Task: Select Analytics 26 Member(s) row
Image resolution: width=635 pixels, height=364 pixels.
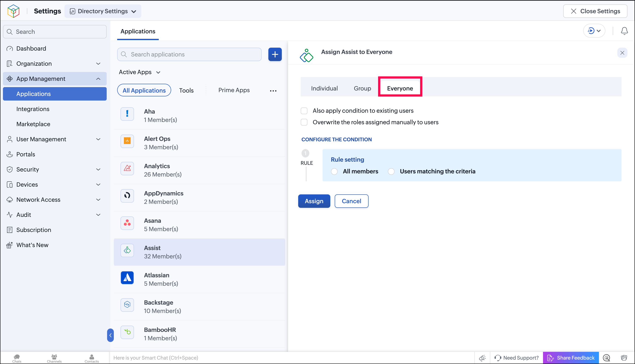Action: pyautogui.click(x=199, y=170)
